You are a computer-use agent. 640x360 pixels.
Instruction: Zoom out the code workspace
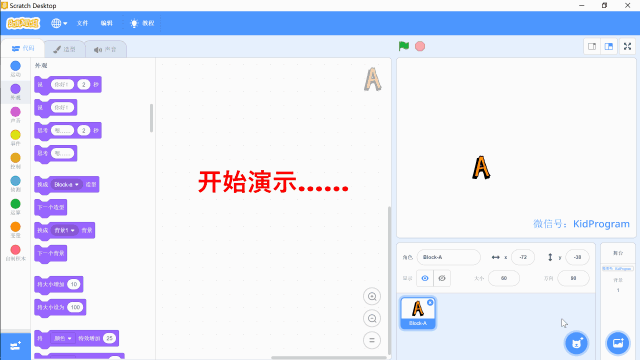(x=372, y=318)
